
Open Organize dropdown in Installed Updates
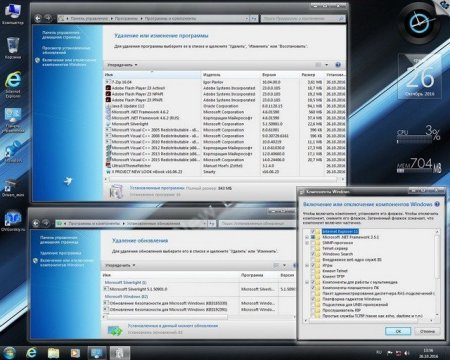click(x=120, y=265)
